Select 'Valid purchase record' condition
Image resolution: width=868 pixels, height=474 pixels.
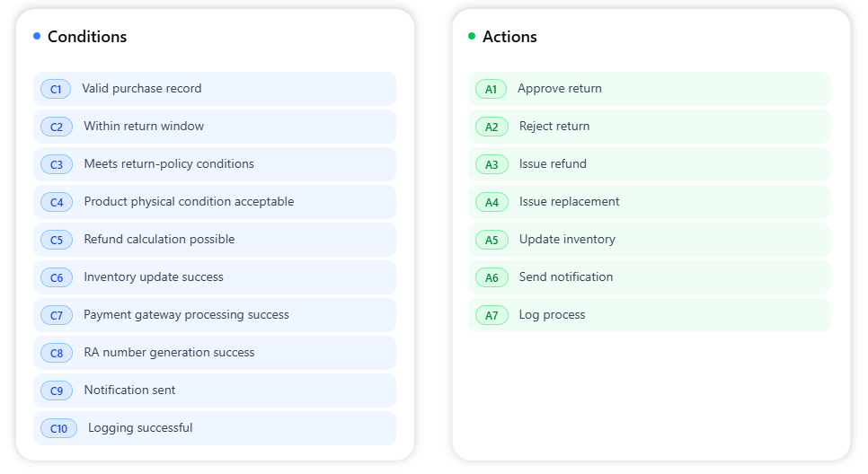pyautogui.click(x=142, y=89)
